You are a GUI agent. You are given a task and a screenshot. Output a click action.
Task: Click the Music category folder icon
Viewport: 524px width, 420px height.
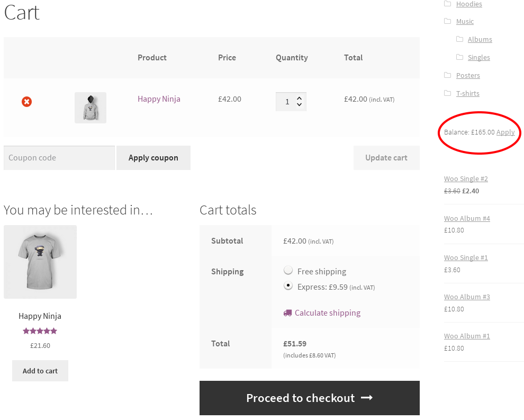click(x=447, y=21)
